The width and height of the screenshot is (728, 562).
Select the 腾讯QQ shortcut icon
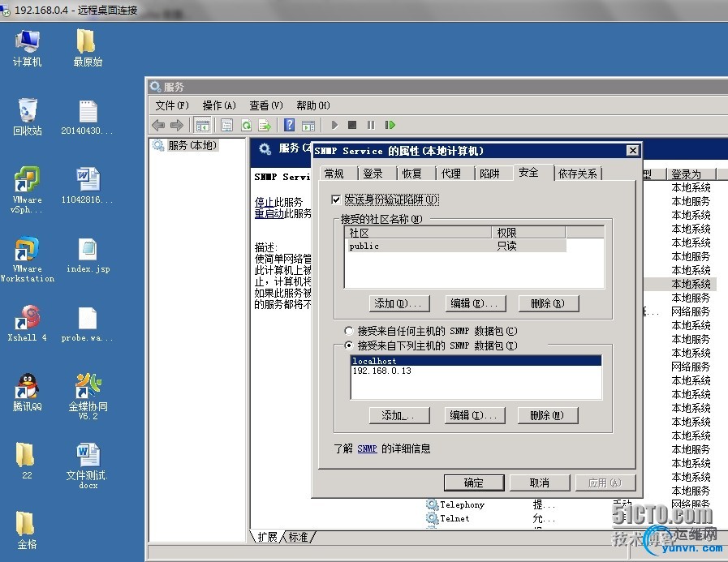(x=27, y=393)
